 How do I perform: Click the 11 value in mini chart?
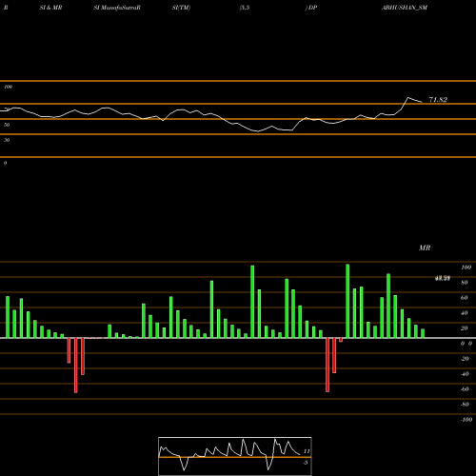307,451
